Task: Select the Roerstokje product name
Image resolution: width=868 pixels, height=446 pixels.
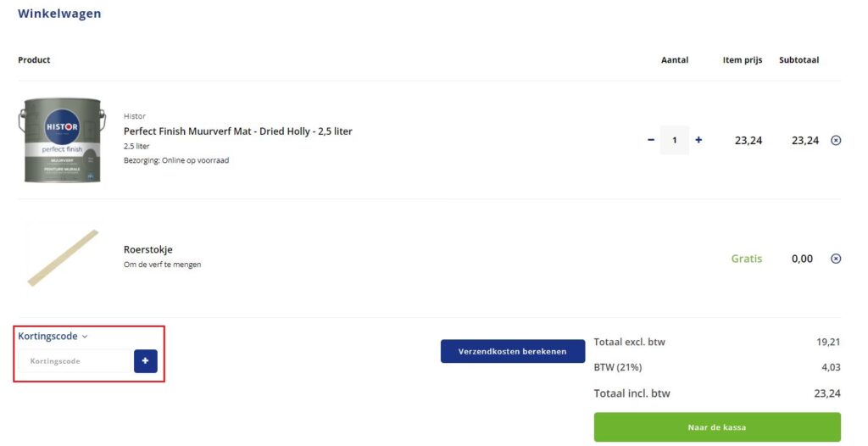Action: [148, 250]
